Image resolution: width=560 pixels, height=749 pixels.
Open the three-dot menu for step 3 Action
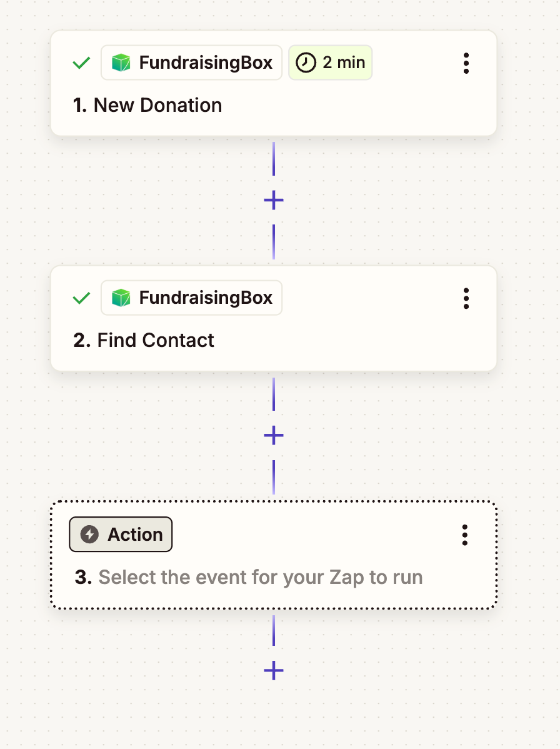tap(464, 535)
